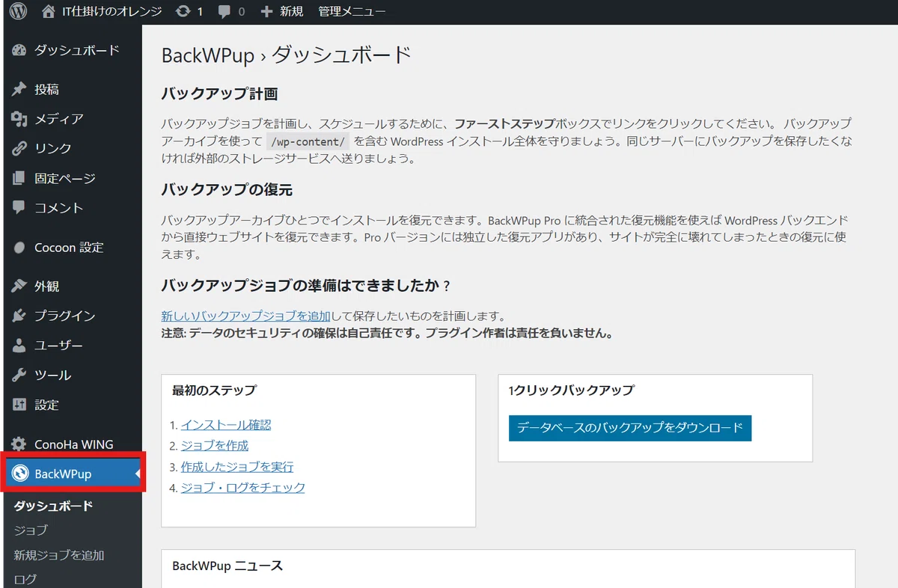Click the speech bubble icon for コメント
Viewport: 898px width, 588px height.
click(19, 208)
